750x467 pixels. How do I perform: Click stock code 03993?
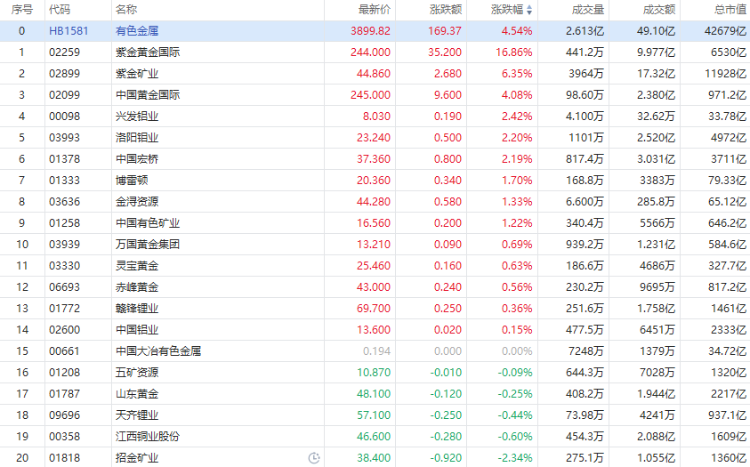(65, 138)
